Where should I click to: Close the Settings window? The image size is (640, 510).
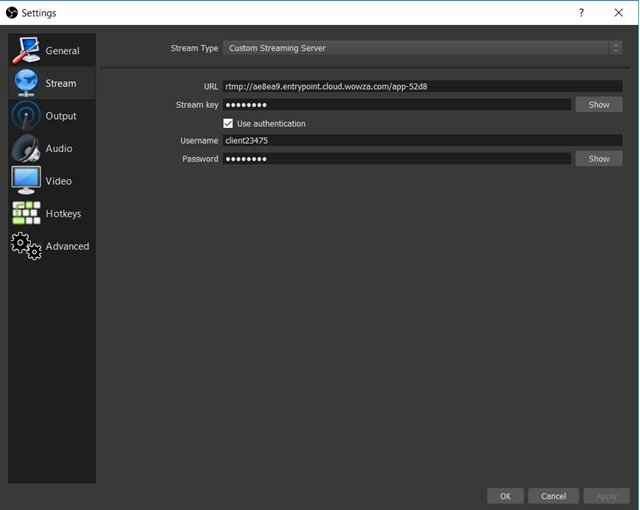point(618,13)
